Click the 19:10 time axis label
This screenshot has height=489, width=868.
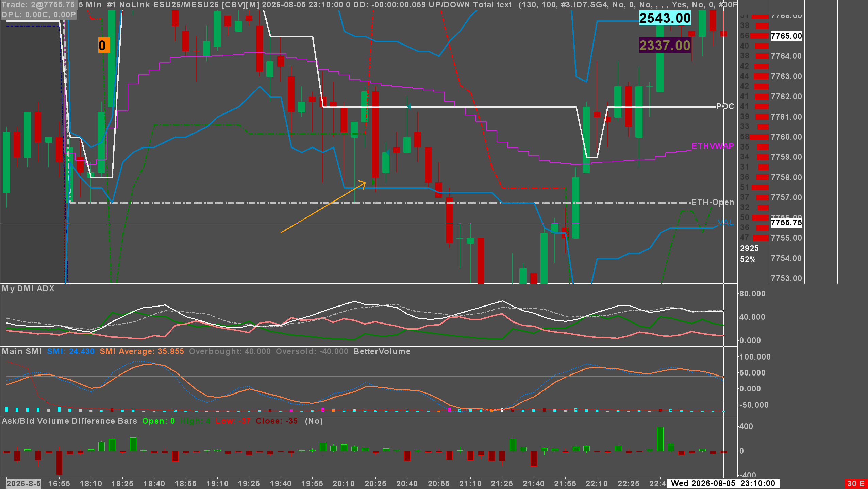(x=217, y=483)
